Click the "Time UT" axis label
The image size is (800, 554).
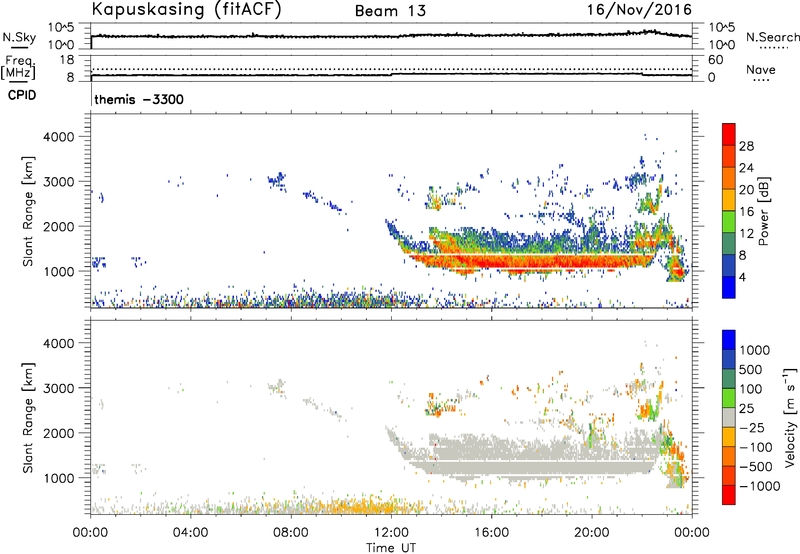tap(391, 548)
